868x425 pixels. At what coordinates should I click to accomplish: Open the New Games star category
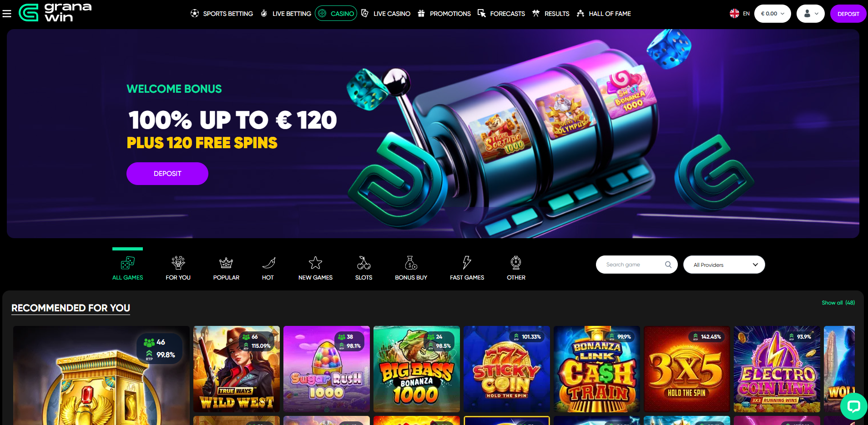315,268
